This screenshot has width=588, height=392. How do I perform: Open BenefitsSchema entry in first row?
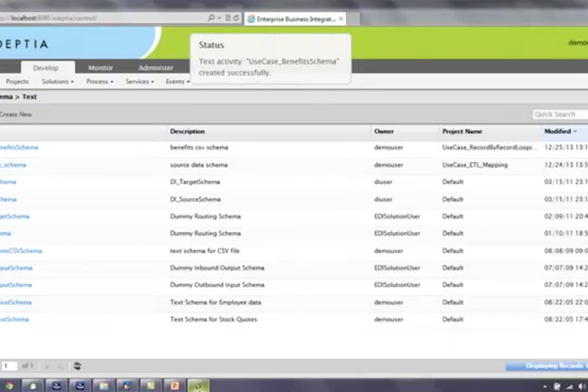point(19,147)
